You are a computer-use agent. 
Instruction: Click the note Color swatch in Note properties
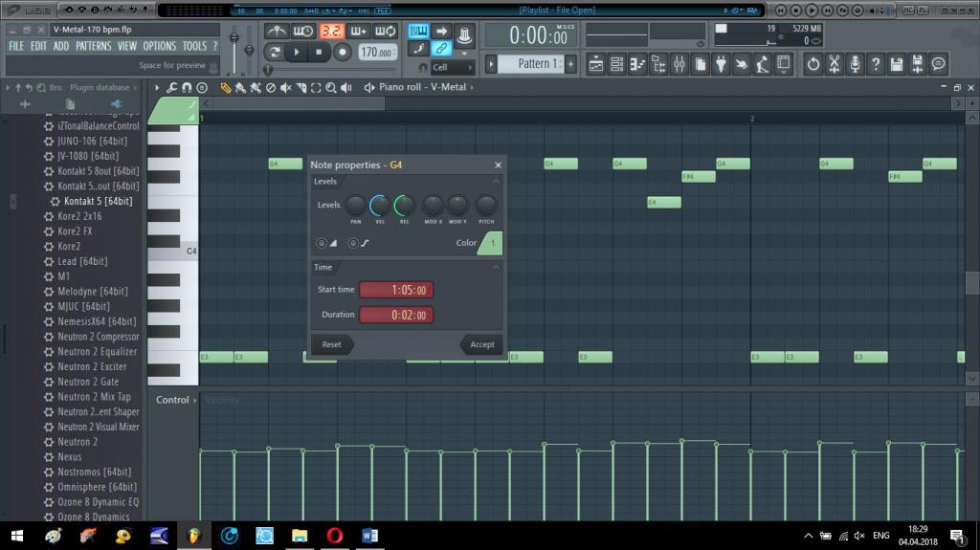click(491, 243)
